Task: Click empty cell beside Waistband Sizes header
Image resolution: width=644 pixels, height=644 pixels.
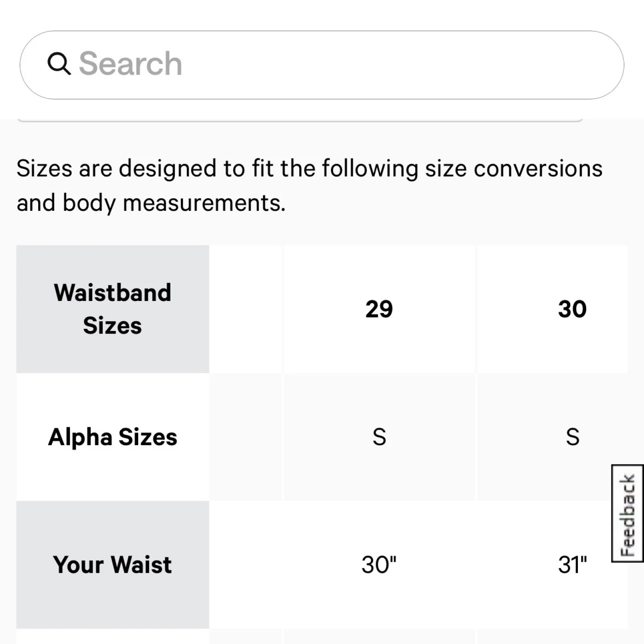Action: click(x=246, y=309)
